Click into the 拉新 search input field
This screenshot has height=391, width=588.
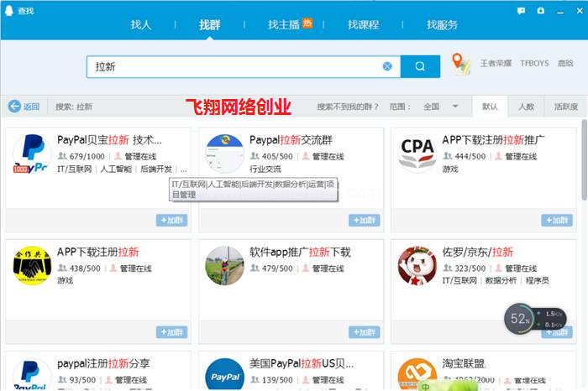pos(235,66)
